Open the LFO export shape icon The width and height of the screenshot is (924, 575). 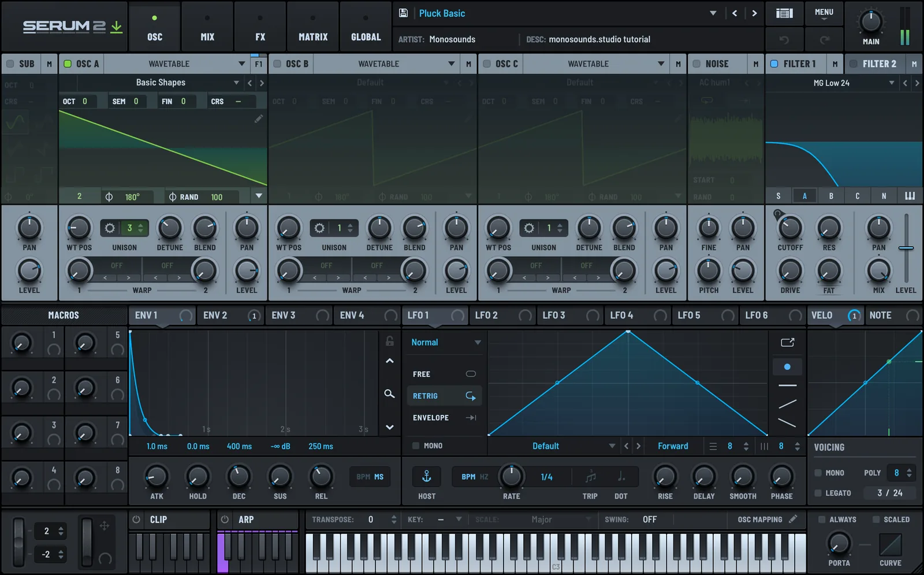787,342
